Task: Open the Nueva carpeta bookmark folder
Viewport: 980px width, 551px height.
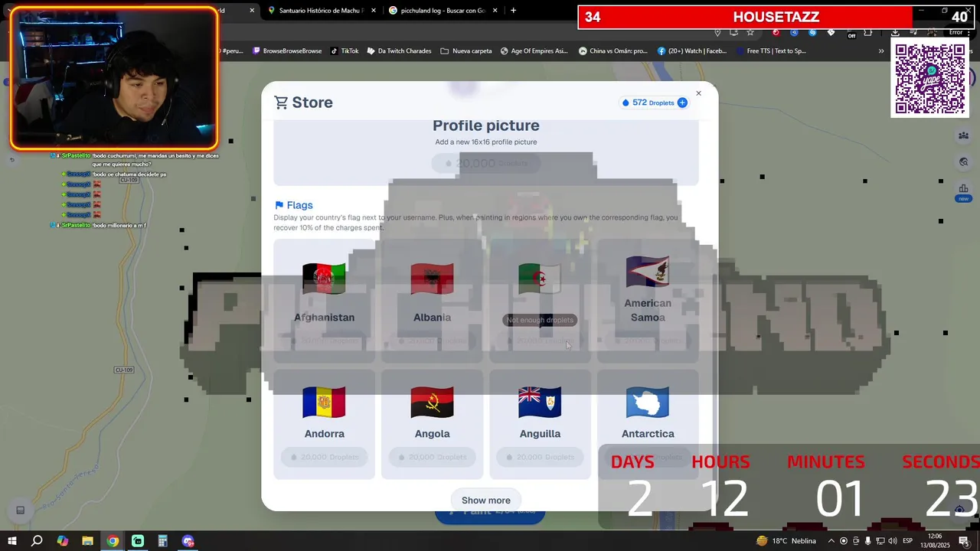Action: pyautogui.click(x=466, y=51)
